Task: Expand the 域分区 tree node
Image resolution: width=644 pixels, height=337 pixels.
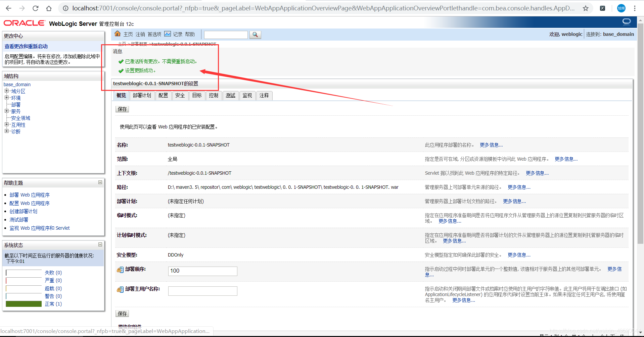Action: (x=6, y=91)
